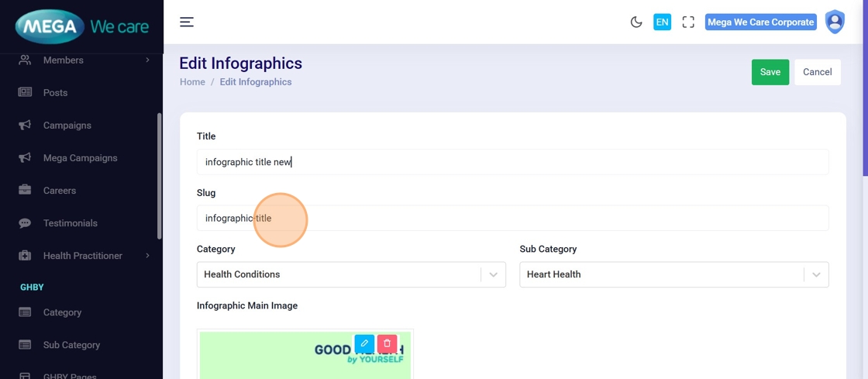Follow the Home breadcrumb link

(192, 82)
